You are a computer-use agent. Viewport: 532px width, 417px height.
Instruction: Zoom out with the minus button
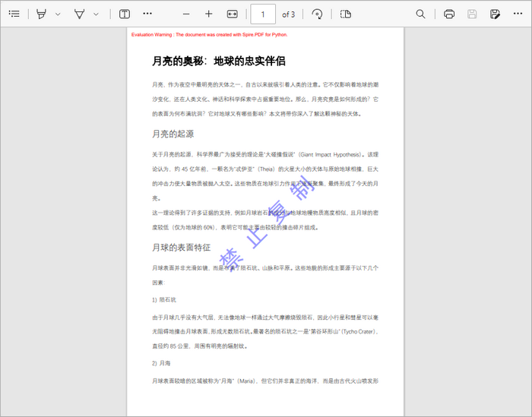coord(186,14)
